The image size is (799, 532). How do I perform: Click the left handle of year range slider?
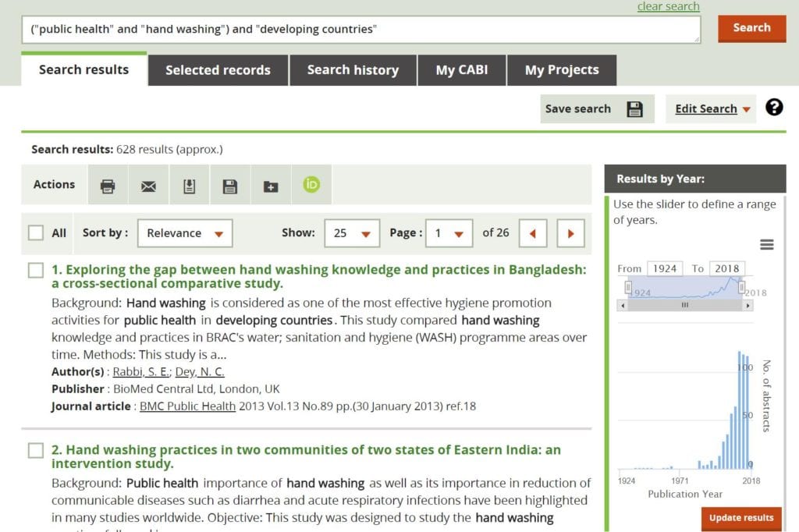pos(627,288)
